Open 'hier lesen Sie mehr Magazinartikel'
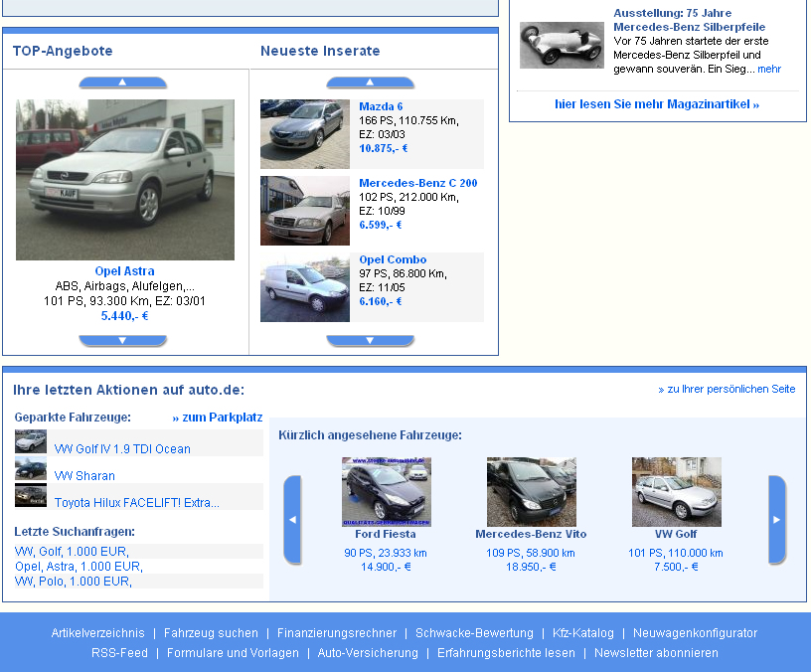 (657, 104)
